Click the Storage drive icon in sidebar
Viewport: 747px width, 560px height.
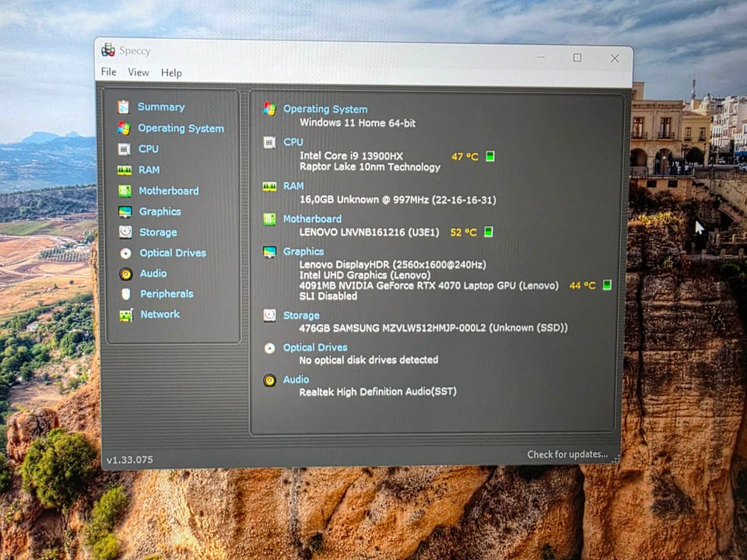click(x=125, y=232)
